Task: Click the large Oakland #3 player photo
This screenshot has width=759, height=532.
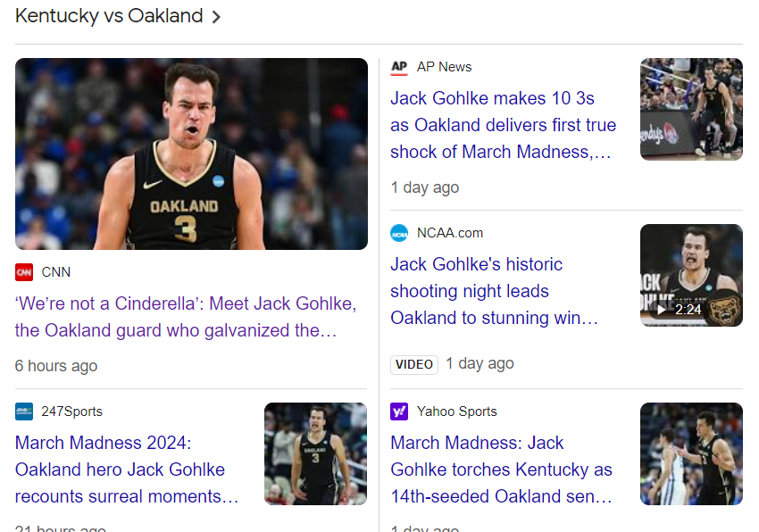Action: pyautogui.click(x=191, y=154)
